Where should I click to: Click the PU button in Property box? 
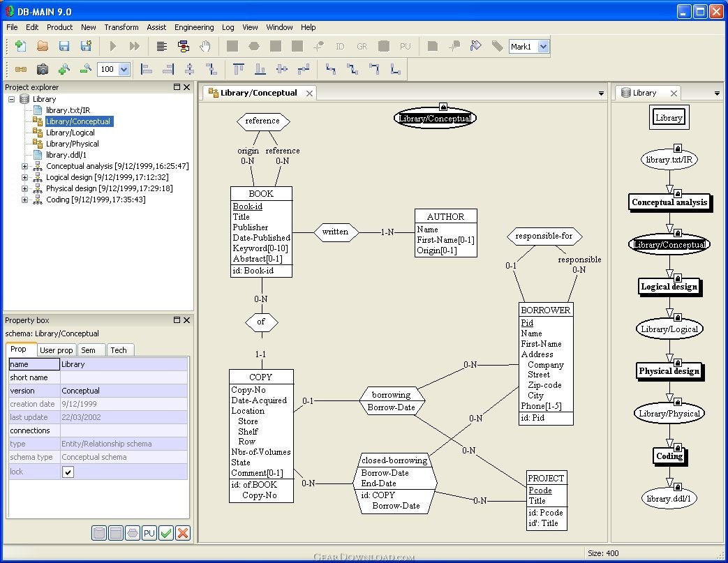click(x=149, y=533)
